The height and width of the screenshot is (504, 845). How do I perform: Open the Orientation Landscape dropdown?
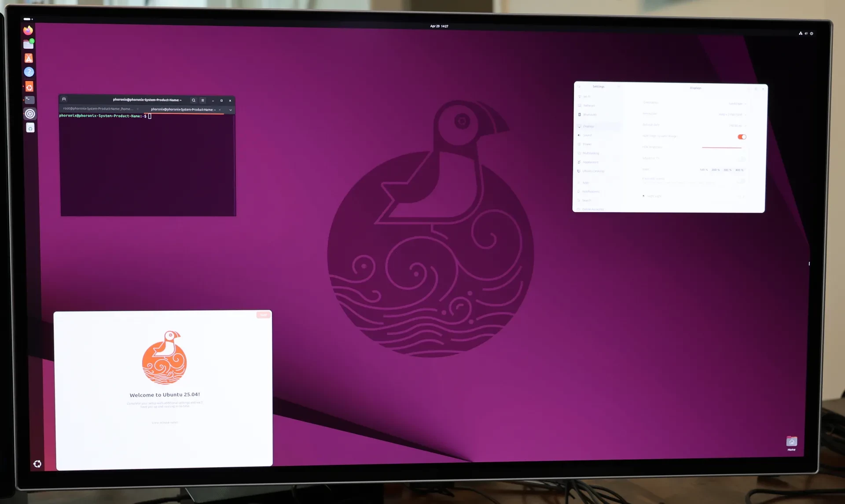(737, 104)
